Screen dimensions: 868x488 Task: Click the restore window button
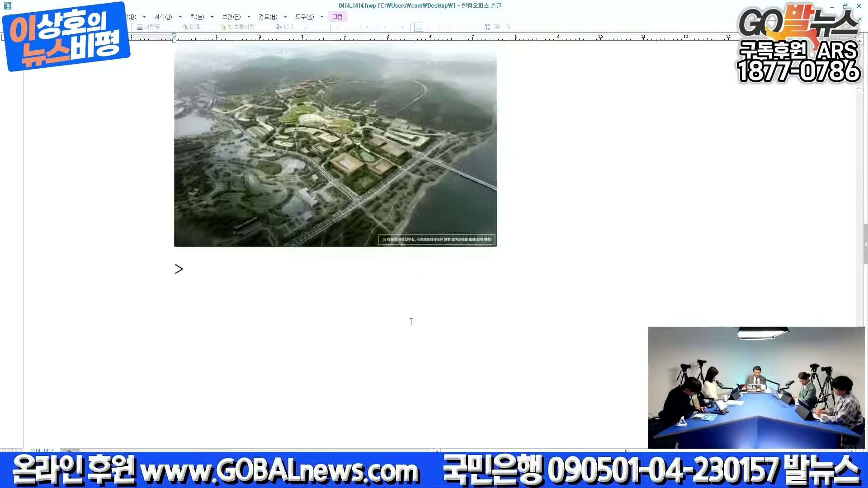pyautogui.click(x=845, y=6)
